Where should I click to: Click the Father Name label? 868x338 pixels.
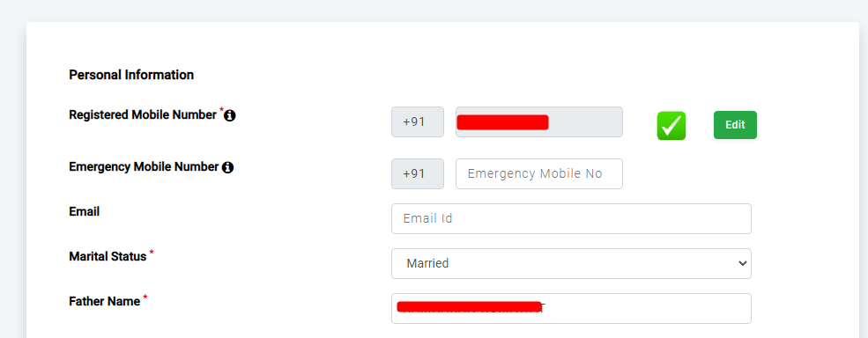point(105,302)
